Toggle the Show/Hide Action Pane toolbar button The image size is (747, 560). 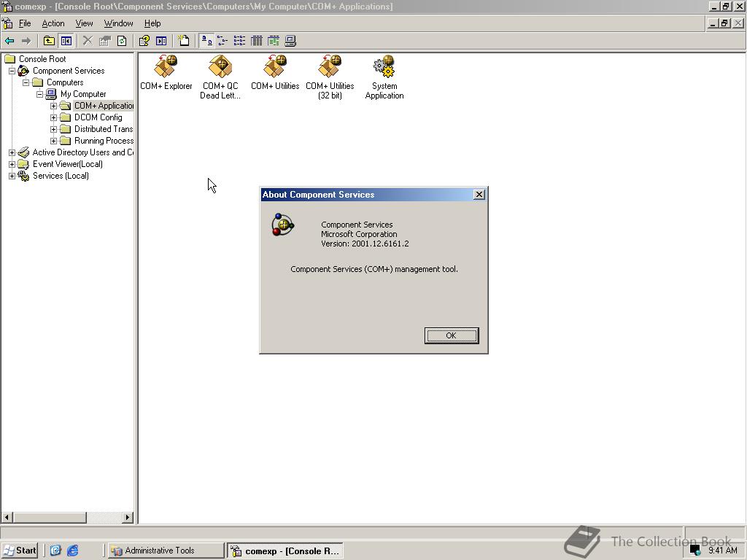coord(161,41)
